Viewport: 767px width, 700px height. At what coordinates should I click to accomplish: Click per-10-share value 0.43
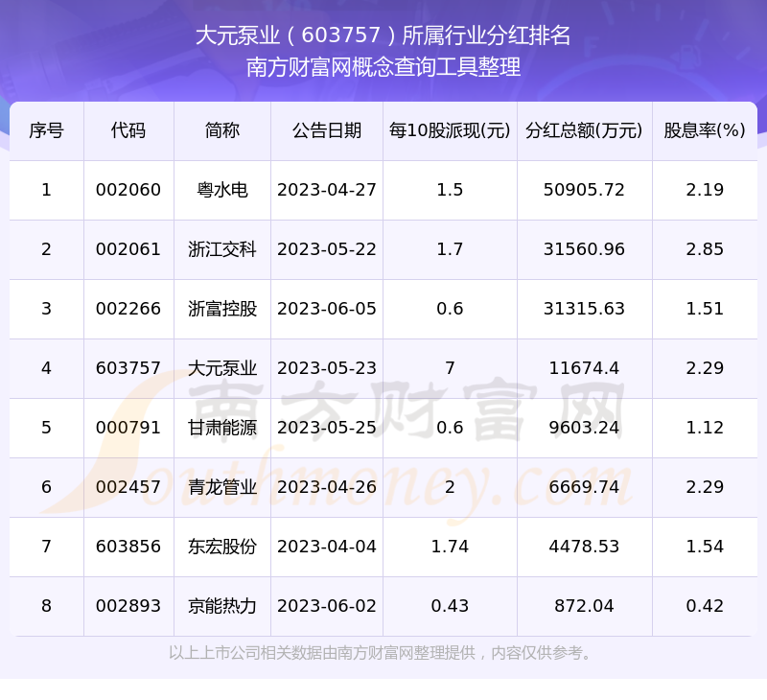click(x=450, y=606)
